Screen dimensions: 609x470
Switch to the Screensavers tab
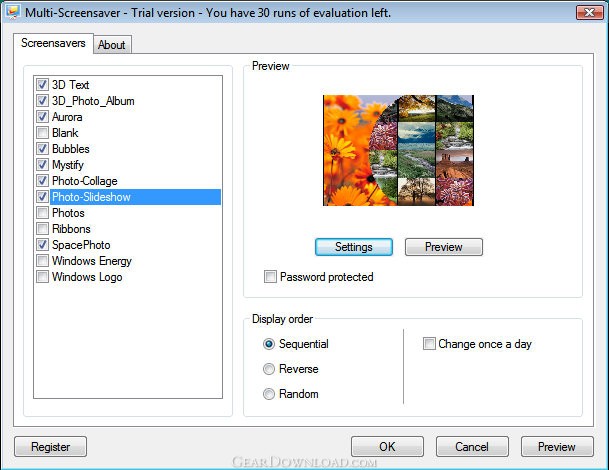coord(53,43)
